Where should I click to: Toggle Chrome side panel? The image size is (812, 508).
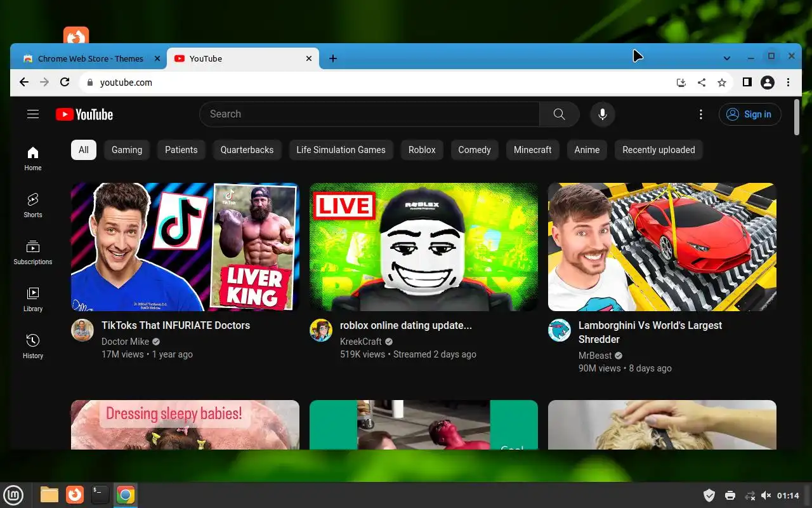pos(747,82)
